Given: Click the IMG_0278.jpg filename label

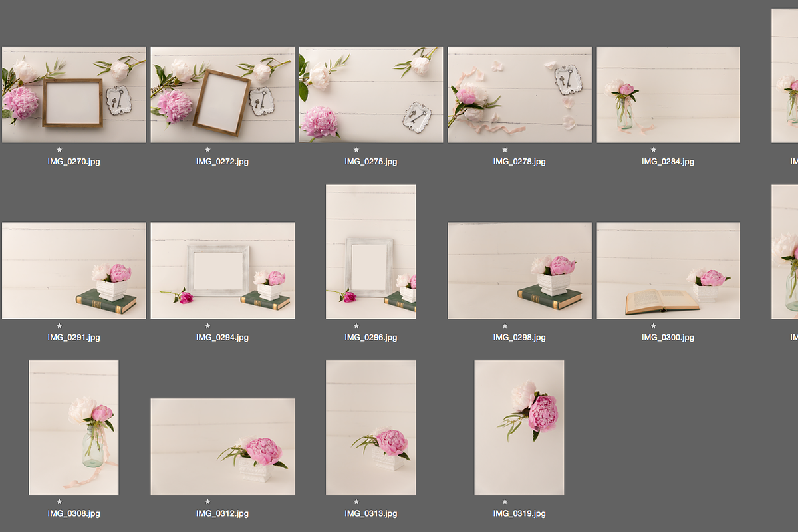Looking at the screenshot, I should [x=519, y=162].
